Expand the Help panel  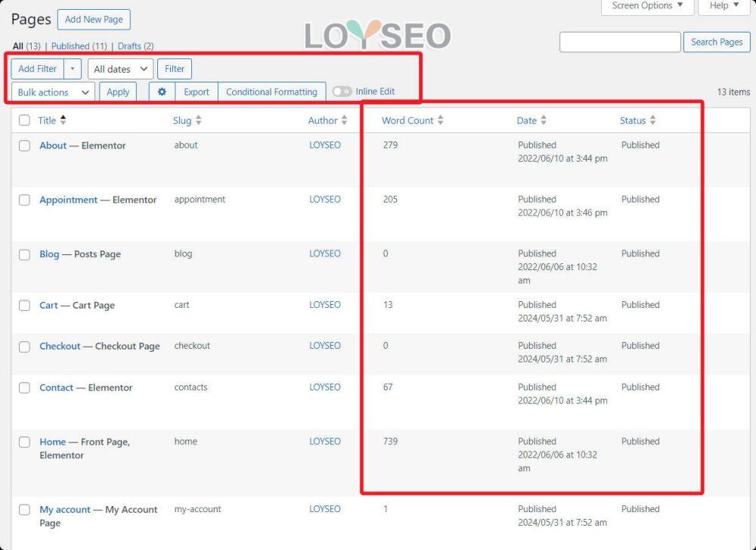[x=724, y=6]
